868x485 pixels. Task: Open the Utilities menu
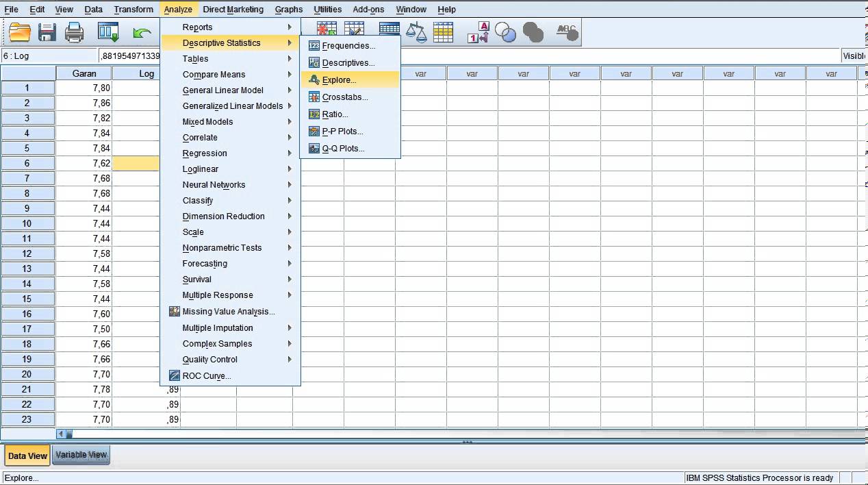pos(328,10)
